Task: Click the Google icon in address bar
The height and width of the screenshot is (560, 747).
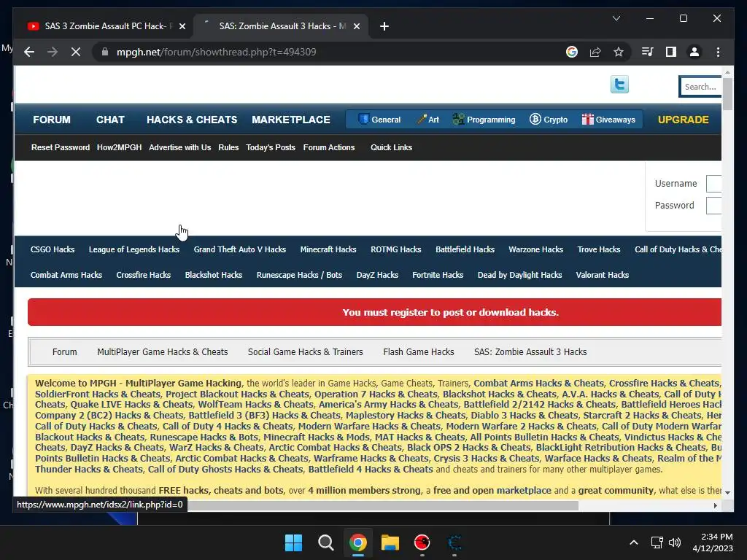Action: [x=572, y=52]
